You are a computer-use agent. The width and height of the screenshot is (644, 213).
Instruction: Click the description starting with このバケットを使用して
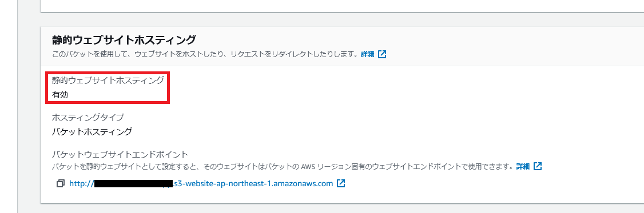[204, 54]
